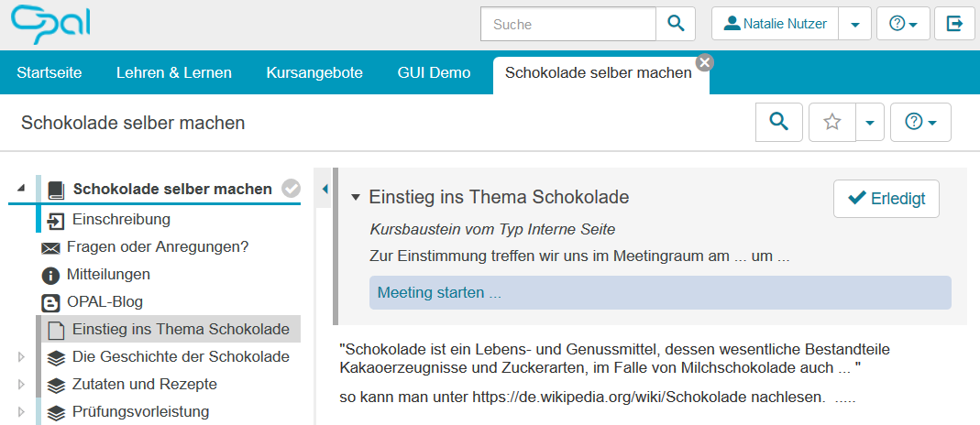Viewport: 980px width, 425px height.
Task: Close the Schokolade selber machen tab
Action: 704,62
